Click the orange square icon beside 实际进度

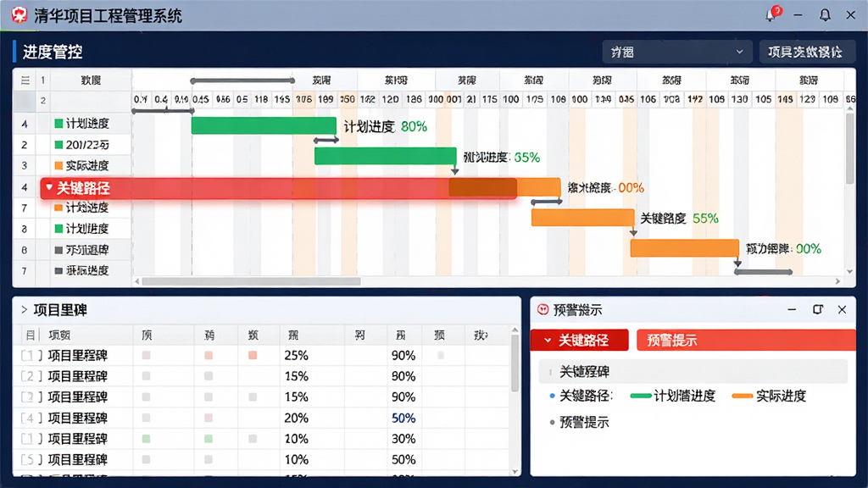[x=58, y=165]
